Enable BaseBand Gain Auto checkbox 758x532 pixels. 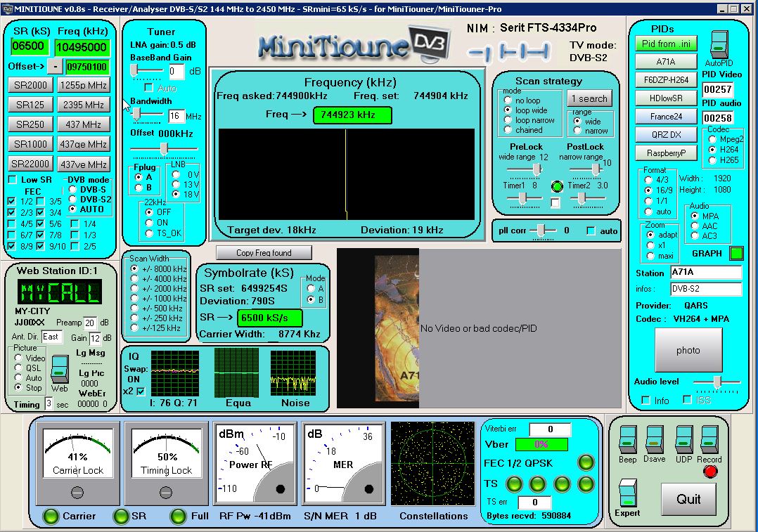tap(149, 88)
